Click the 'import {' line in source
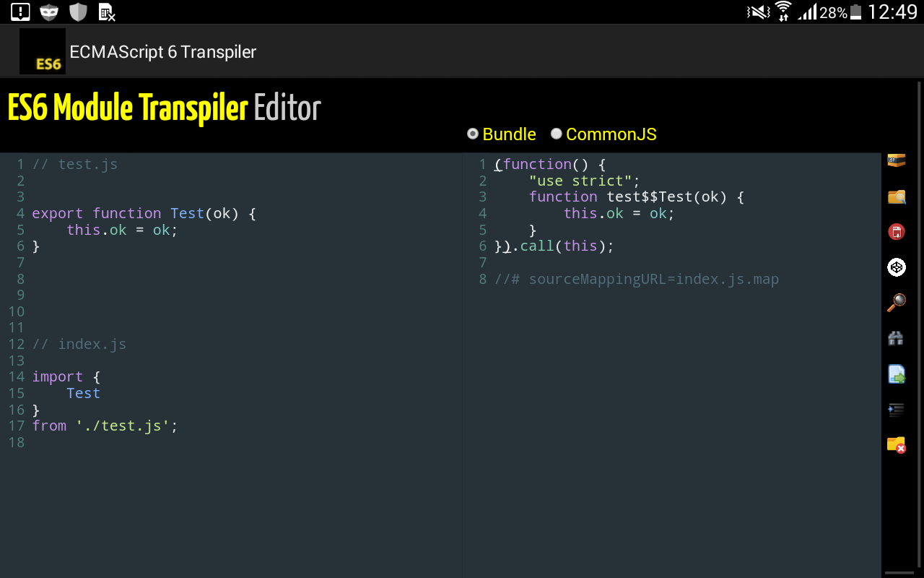Viewport: 924px width, 578px height. [x=66, y=376]
